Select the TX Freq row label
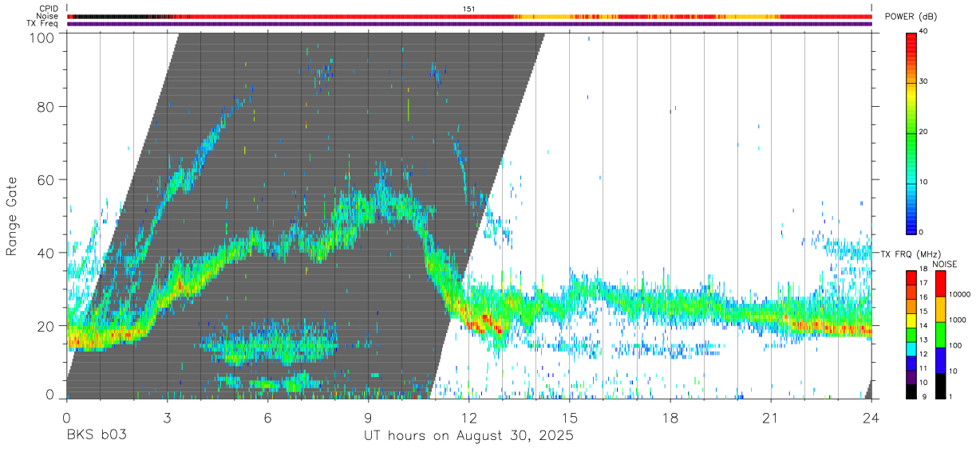 tap(43, 24)
